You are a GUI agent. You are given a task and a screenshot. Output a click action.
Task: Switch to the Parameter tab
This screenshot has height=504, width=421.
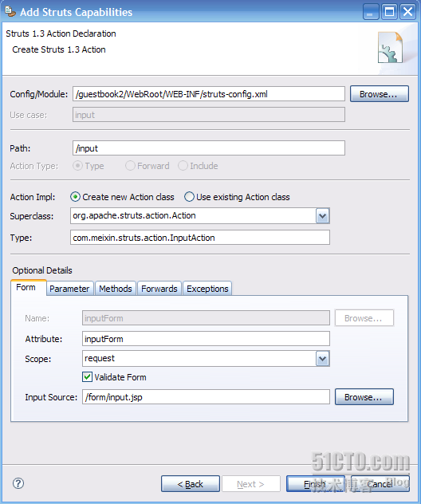pos(69,289)
